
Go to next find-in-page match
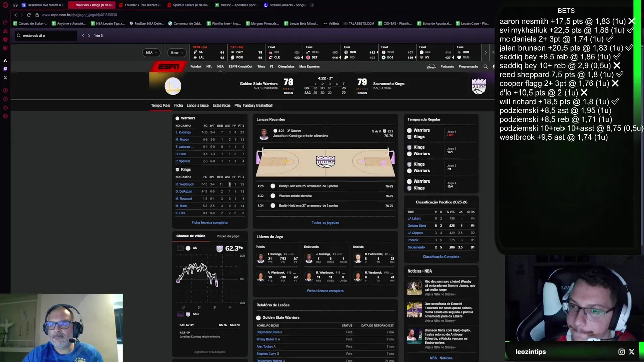click(x=89, y=36)
